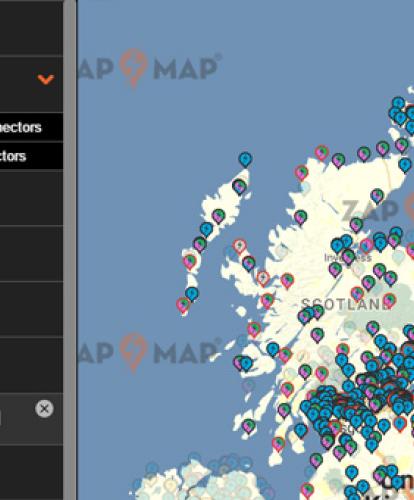This screenshot has width=414, height=500.
Task: Open the pink-outlined pin at Scotland's north-west corner
Action: click(x=322, y=153)
